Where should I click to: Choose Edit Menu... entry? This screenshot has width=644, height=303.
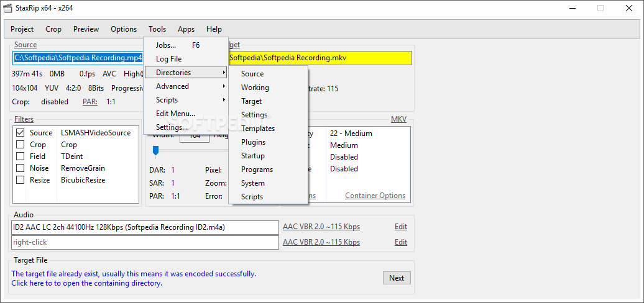(x=186, y=114)
